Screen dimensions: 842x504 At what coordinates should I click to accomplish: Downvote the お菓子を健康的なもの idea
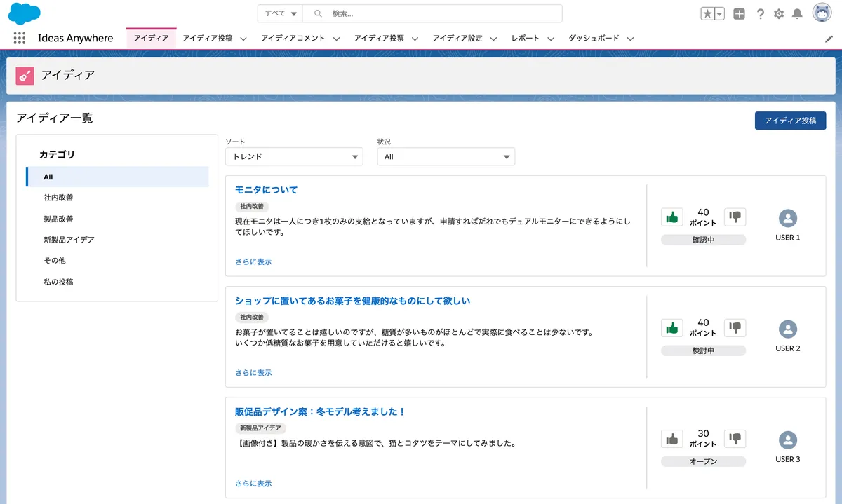[735, 328]
